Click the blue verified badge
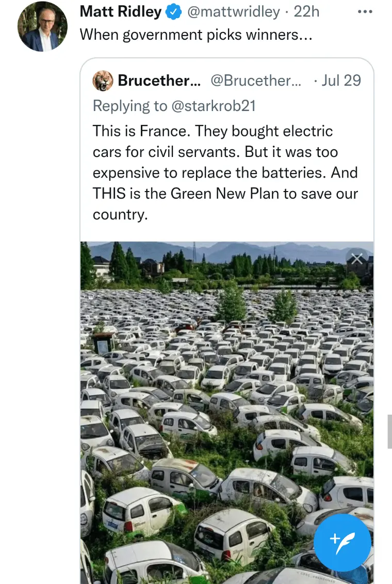This screenshot has height=584, width=392. tap(173, 13)
